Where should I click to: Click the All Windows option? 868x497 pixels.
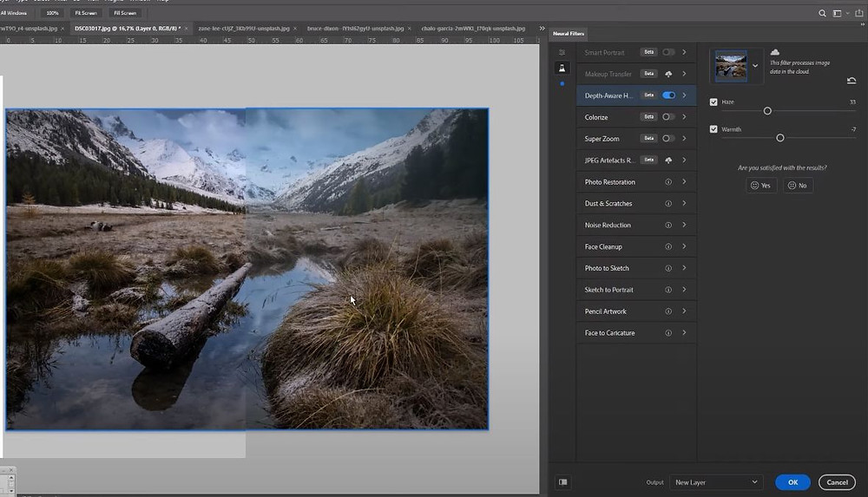[x=14, y=13]
